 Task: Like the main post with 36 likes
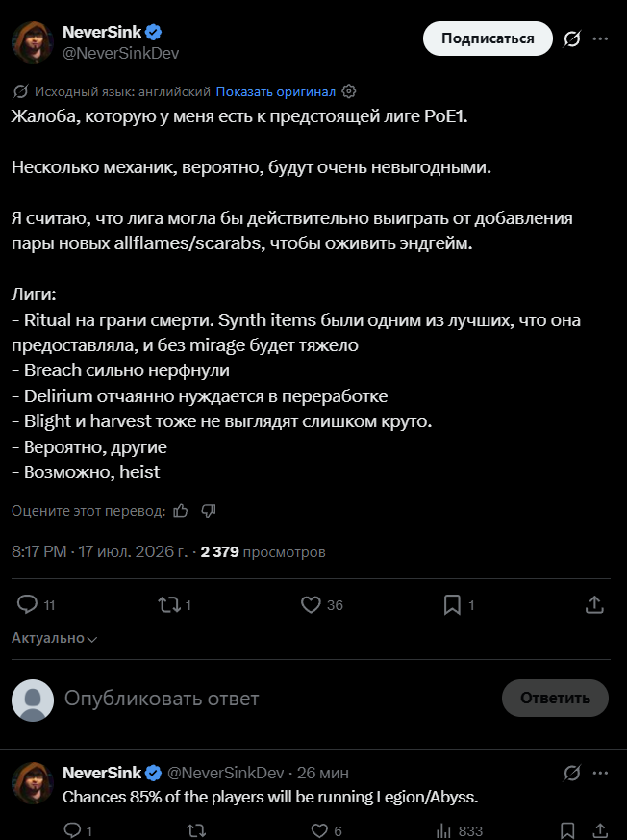[311, 605]
